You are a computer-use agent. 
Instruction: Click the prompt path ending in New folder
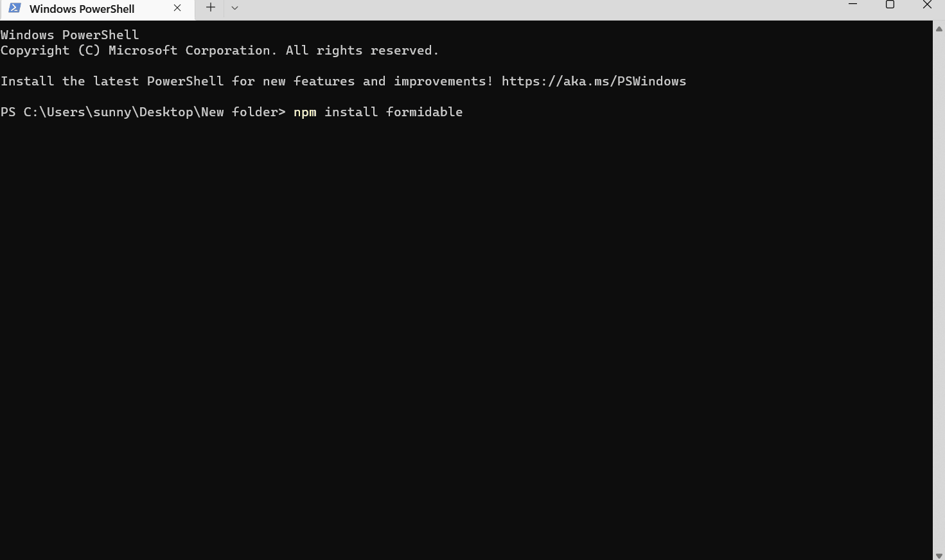pyautogui.click(x=154, y=112)
